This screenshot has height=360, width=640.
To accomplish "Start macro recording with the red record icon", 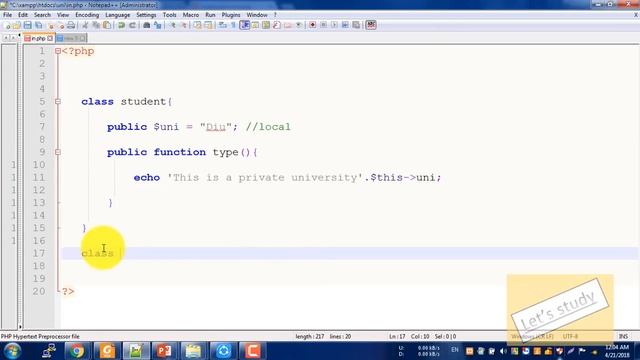I will pyautogui.click(x=313, y=25).
